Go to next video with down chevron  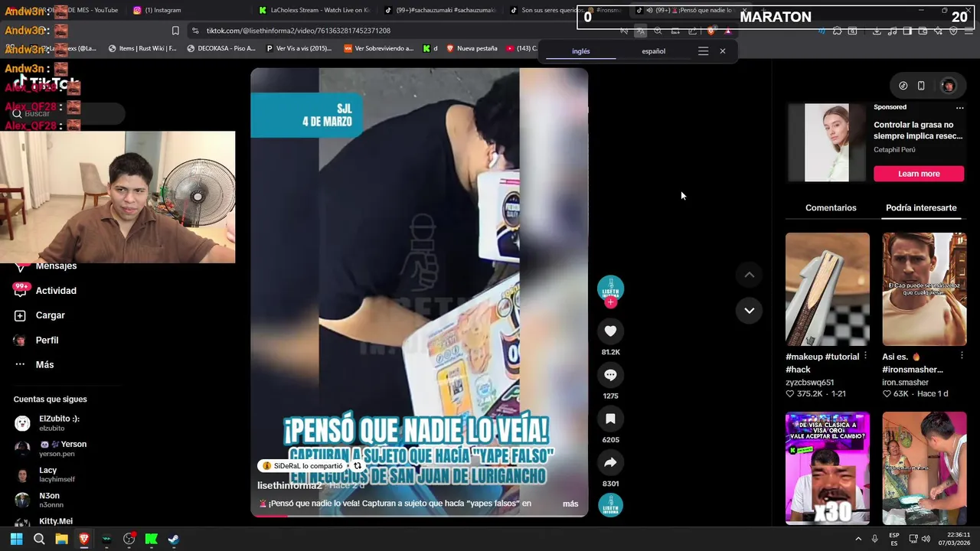[749, 310]
